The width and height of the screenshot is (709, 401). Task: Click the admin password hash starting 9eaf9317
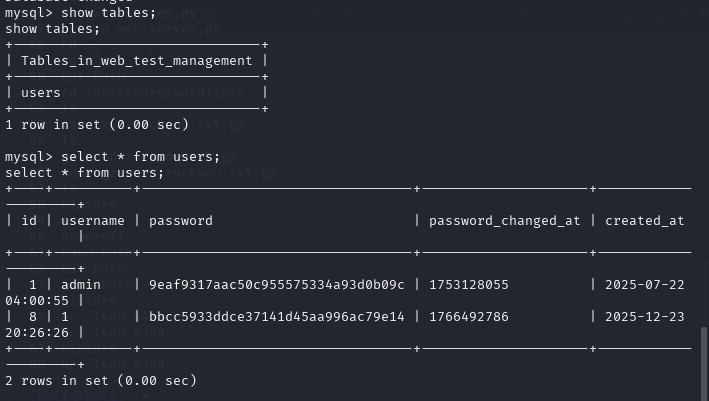point(277,284)
